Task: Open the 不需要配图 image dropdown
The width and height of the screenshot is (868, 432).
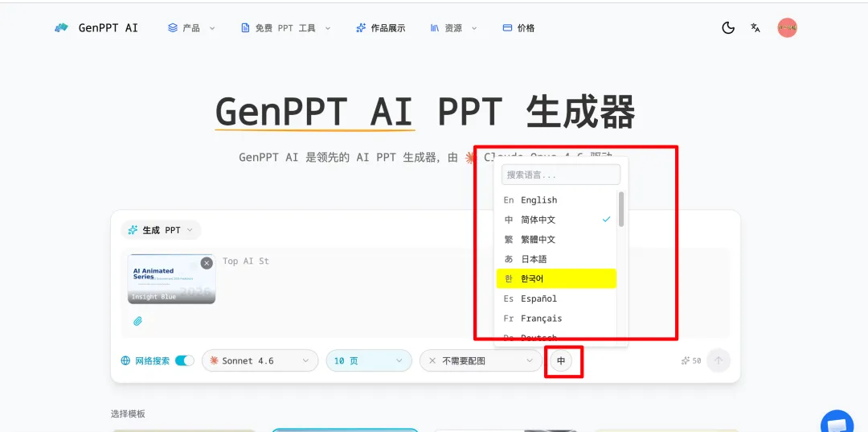Action: click(x=481, y=360)
